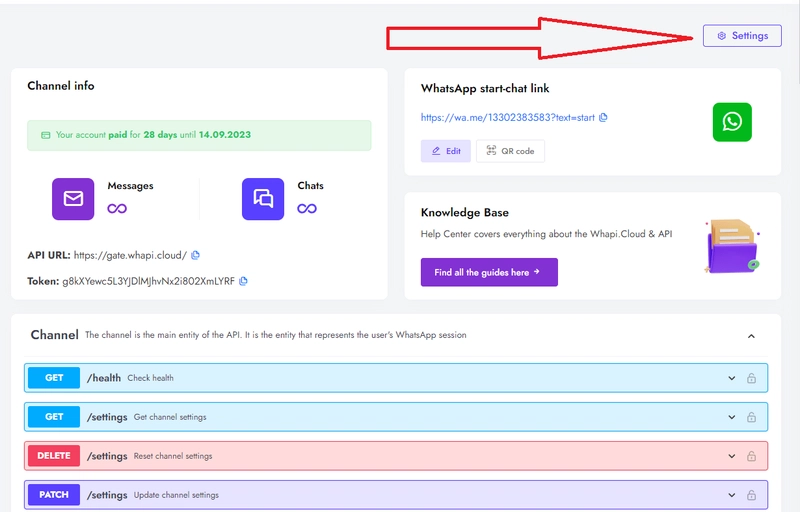The image size is (800, 512).
Task: Click the Chats infinity symbol
Action: (x=307, y=209)
